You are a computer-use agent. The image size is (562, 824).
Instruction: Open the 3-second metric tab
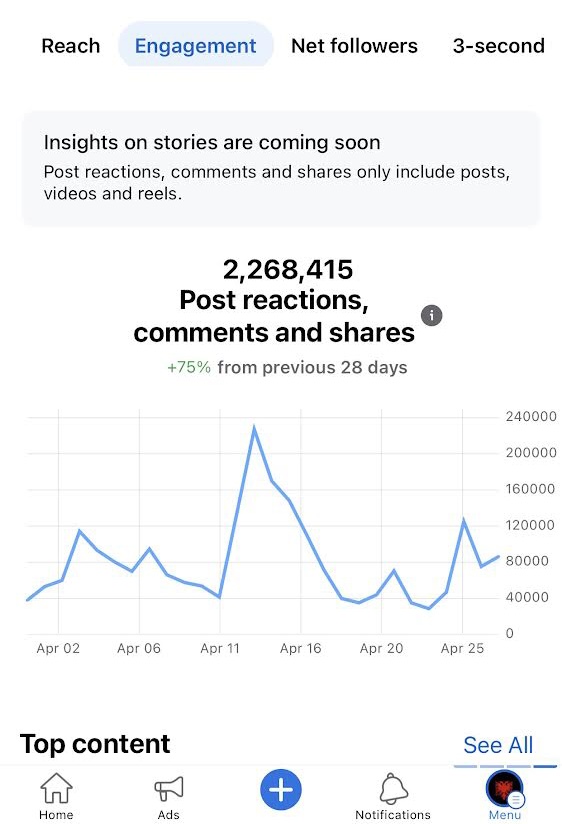[499, 46]
